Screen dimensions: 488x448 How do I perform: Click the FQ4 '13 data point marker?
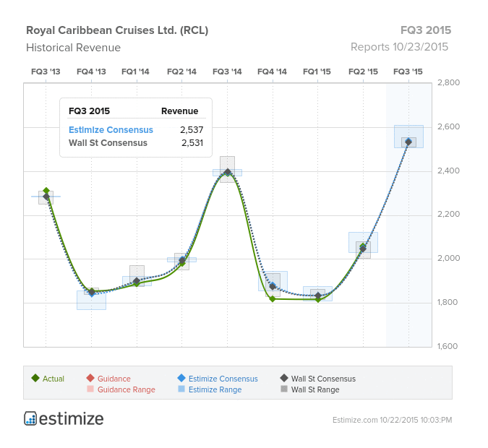[x=92, y=292]
